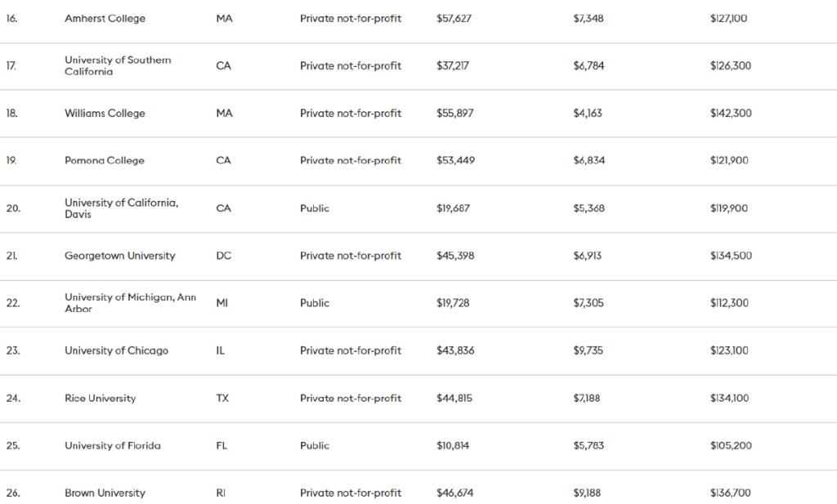The image size is (837, 504).
Task: Click Brown University row name
Action: pos(105,493)
